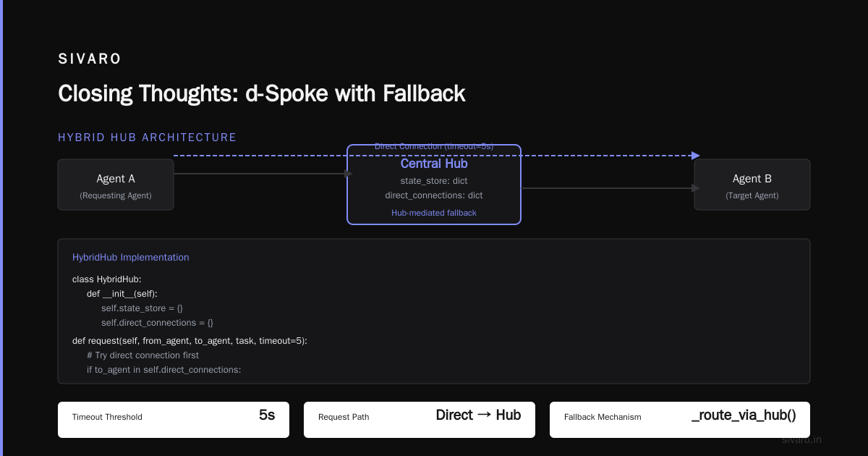Image resolution: width=868 pixels, height=456 pixels.
Task: Click the Direct Connection timeout=5s label
Action: click(x=434, y=146)
